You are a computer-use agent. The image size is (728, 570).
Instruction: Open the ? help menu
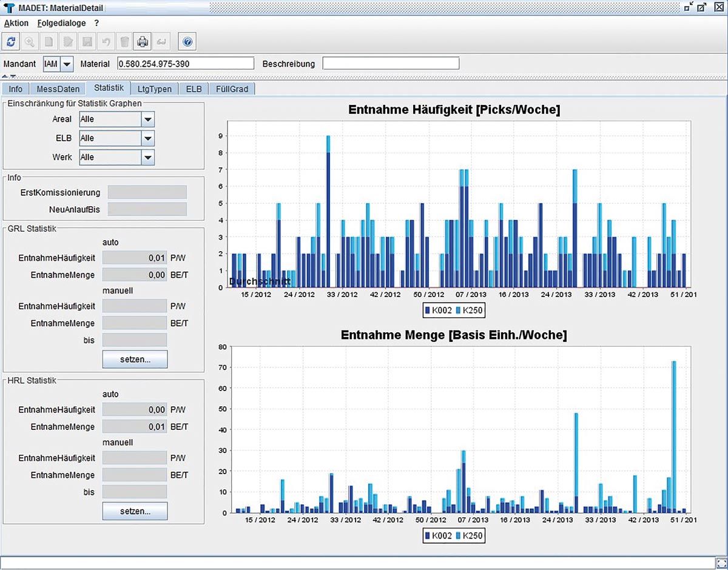click(x=97, y=23)
